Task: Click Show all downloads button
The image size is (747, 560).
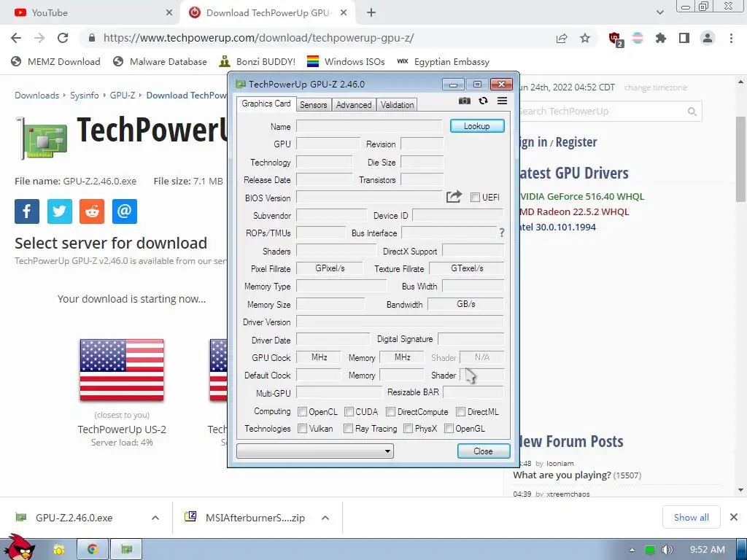Action: 692,518
